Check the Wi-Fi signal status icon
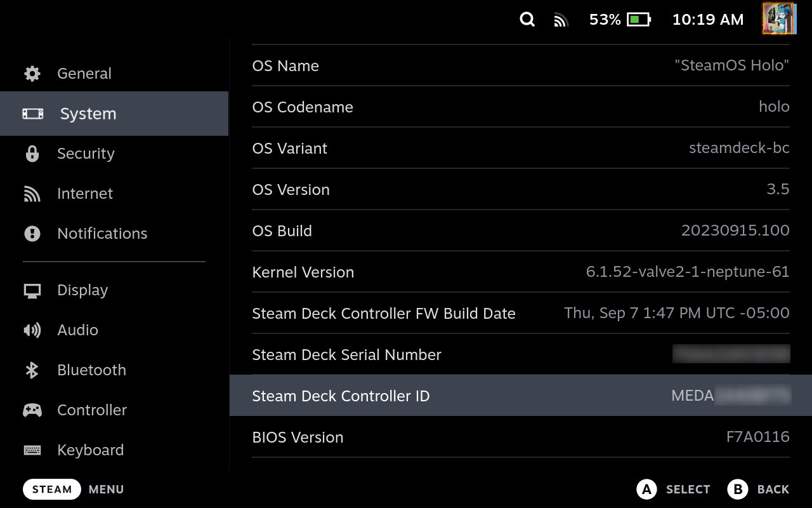 coord(560,20)
